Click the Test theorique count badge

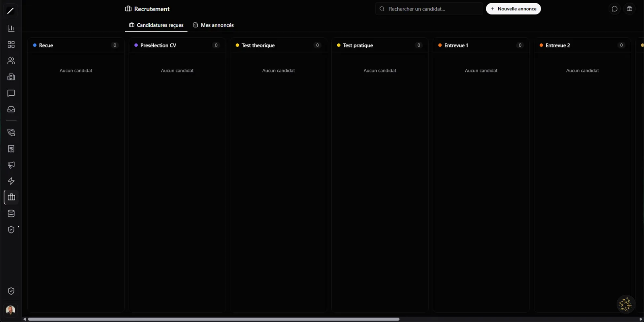coord(318,45)
